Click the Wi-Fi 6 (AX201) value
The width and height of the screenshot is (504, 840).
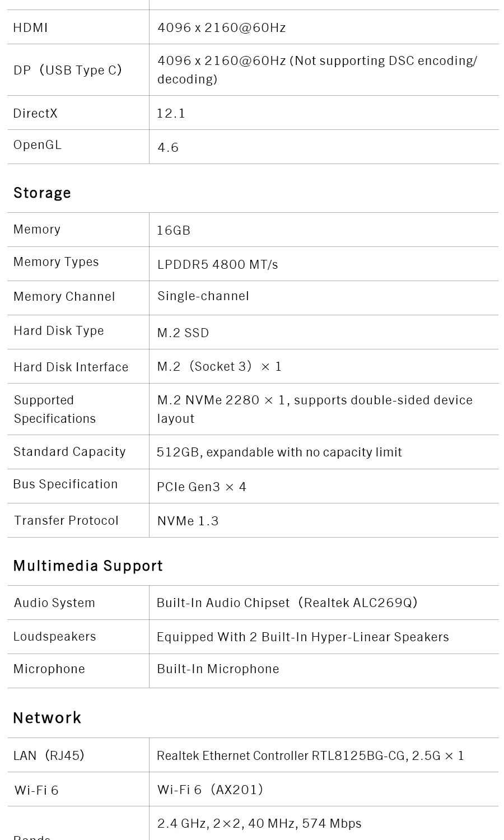[210, 790]
